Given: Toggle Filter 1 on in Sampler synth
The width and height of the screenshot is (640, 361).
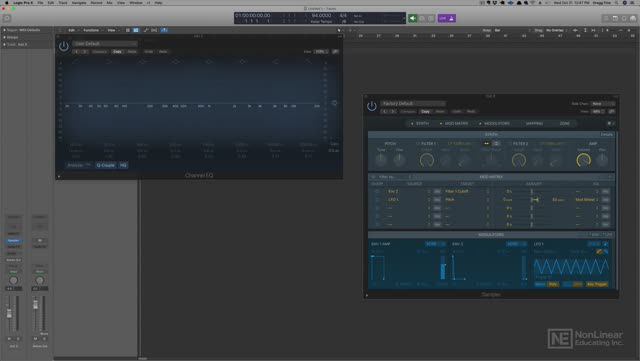Looking at the screenshot, I should tap(418, 144).
